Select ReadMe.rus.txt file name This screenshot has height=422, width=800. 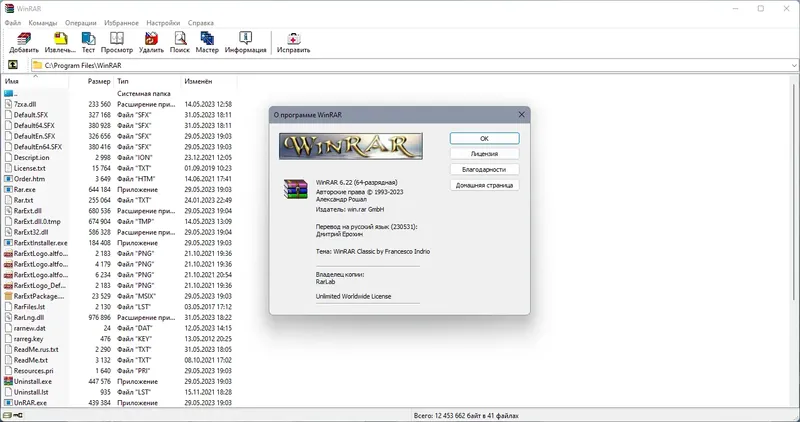tap(36, 350)
